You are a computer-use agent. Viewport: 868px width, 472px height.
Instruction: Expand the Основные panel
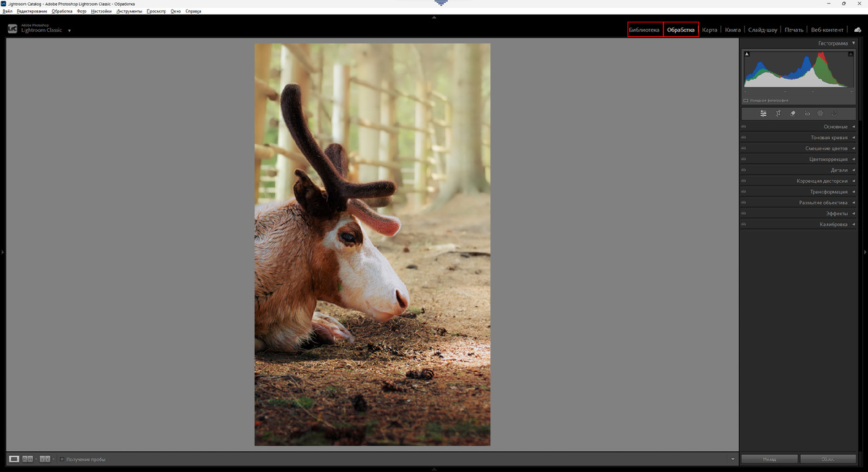tap(854, 126)
